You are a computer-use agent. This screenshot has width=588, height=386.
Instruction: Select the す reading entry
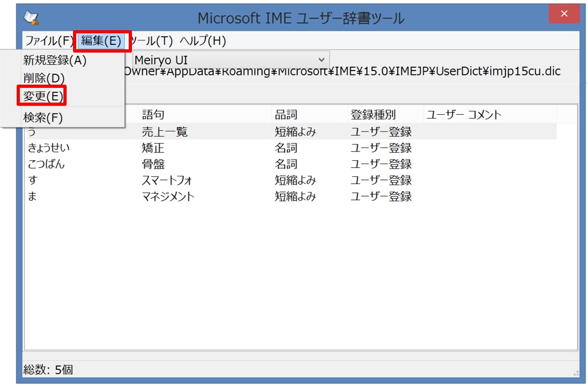[33, 180]
